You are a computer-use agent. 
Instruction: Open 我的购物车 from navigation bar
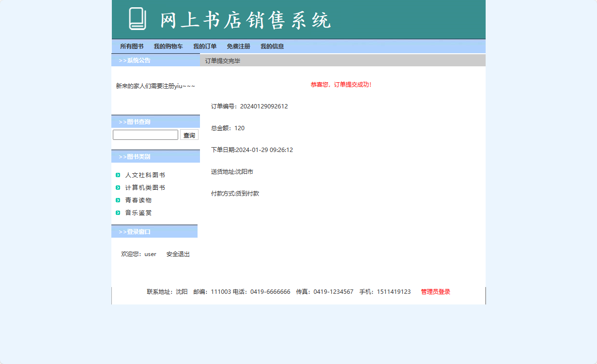(x=168, y=46)
